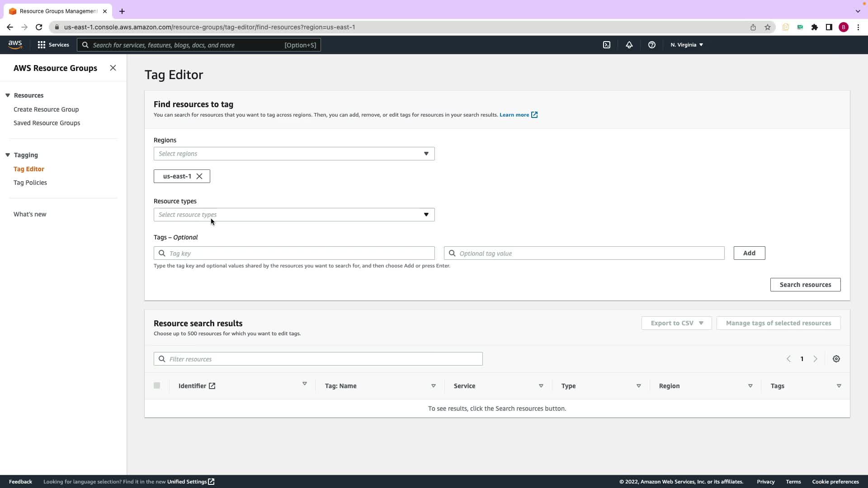The image size is (868, 488).
Task: Close the AWS Resource Groups sidebar
Action: point(113,68)
